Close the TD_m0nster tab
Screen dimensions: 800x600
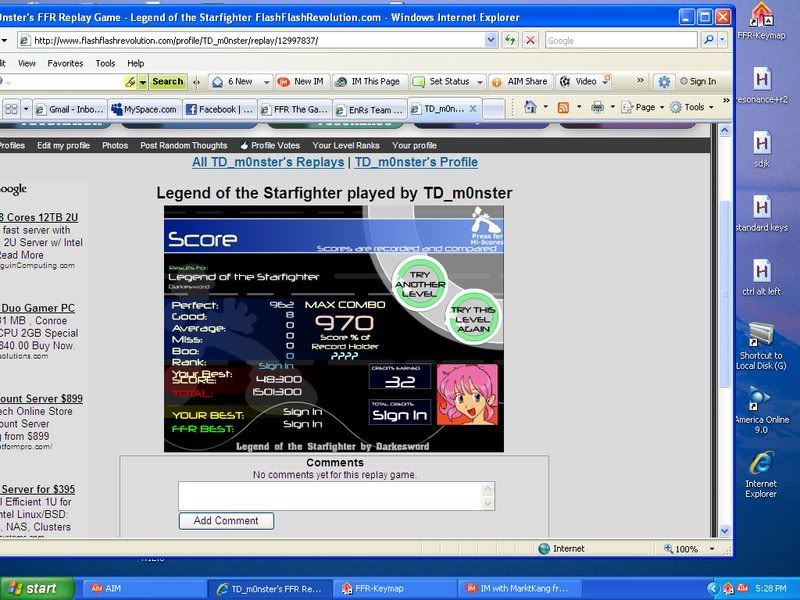pos(473,108)
